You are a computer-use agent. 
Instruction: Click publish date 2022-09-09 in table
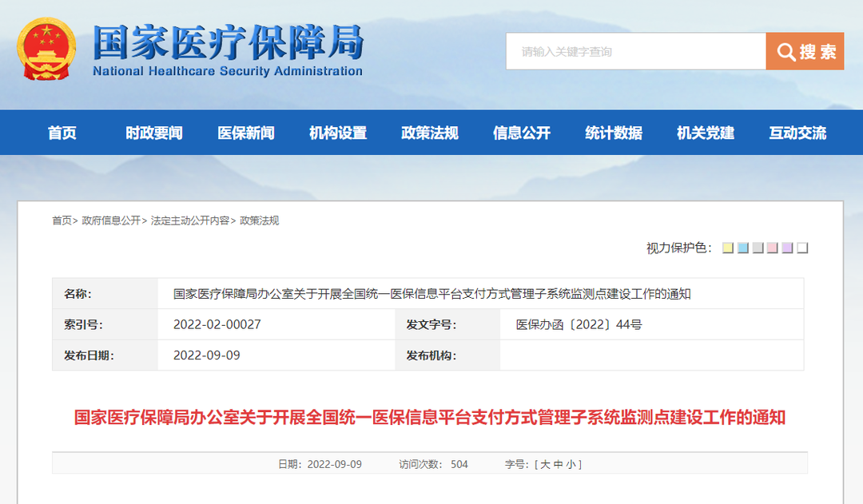click(206, 355)
